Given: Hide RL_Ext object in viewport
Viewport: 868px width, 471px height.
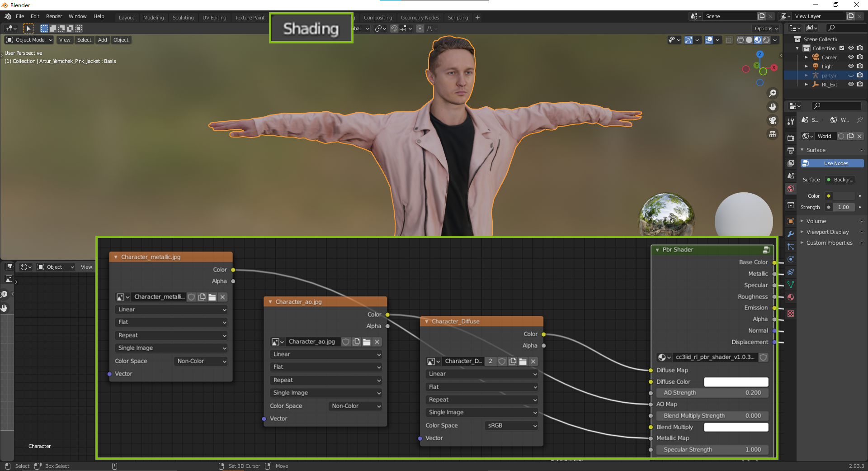Looking at the screenshot, I should pyautogui.click(x=851, y=85).
